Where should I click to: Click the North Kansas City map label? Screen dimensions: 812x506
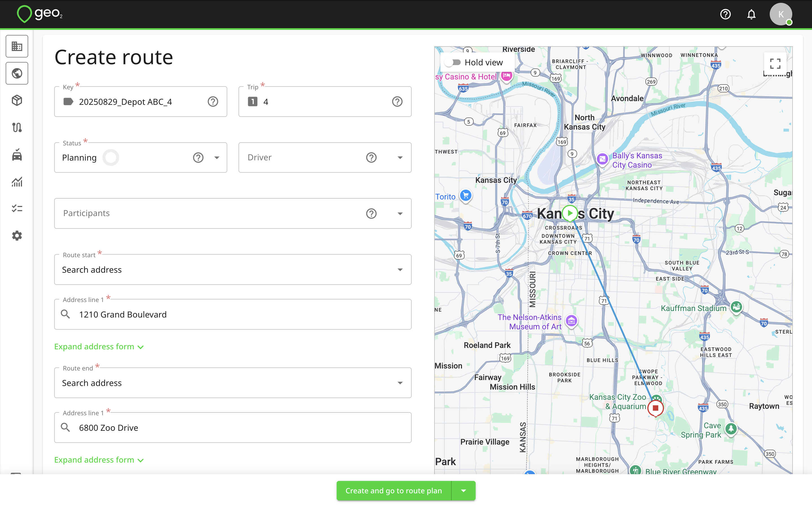(585, 122)
